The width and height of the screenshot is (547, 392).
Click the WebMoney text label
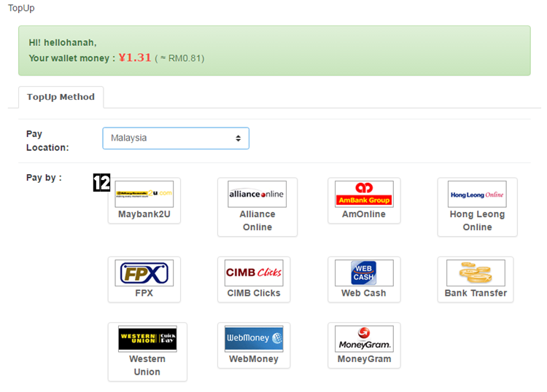254,359
